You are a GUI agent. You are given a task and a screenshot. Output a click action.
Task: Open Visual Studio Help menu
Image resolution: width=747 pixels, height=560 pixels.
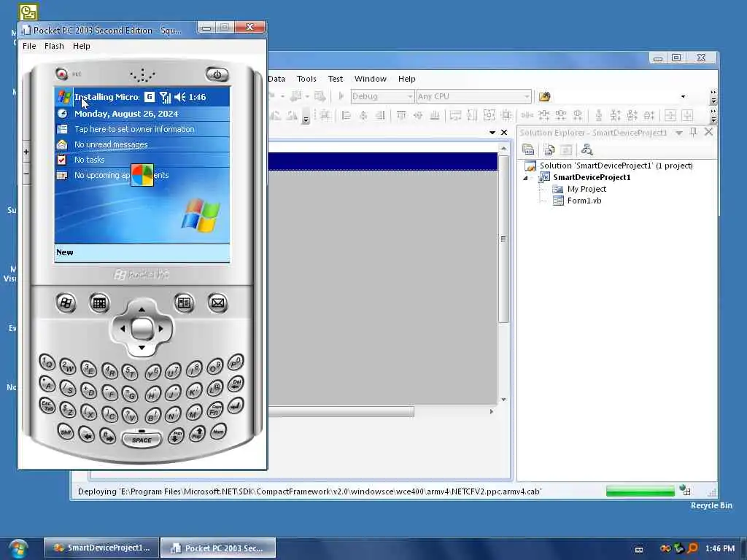pyautogui.click(x=407, y=79)
